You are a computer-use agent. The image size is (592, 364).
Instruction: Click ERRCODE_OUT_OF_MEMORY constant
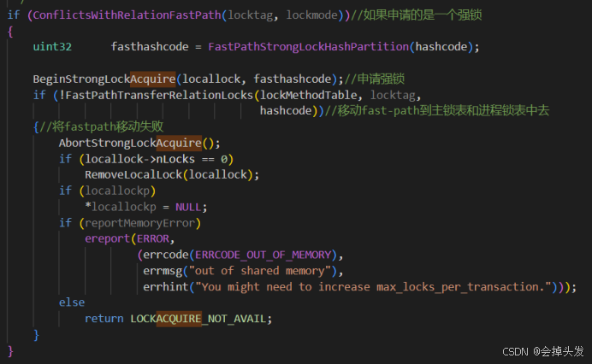[263, 255]
